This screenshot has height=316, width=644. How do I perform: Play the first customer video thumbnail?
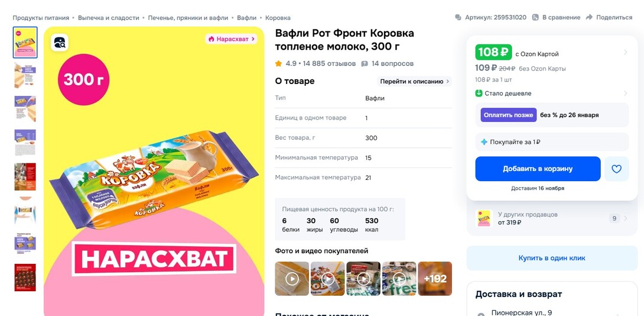[x=292, y=279]
